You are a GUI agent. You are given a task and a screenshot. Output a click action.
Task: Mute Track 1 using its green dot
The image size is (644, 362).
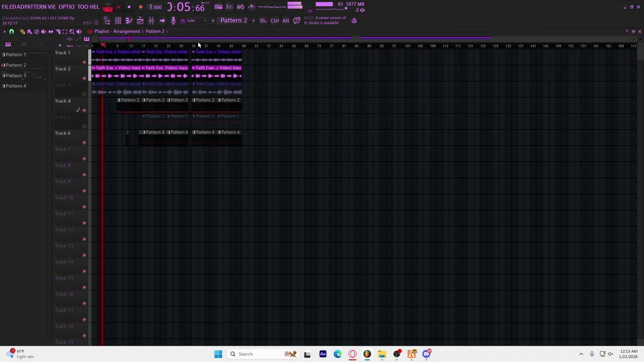tap(84, 62)
